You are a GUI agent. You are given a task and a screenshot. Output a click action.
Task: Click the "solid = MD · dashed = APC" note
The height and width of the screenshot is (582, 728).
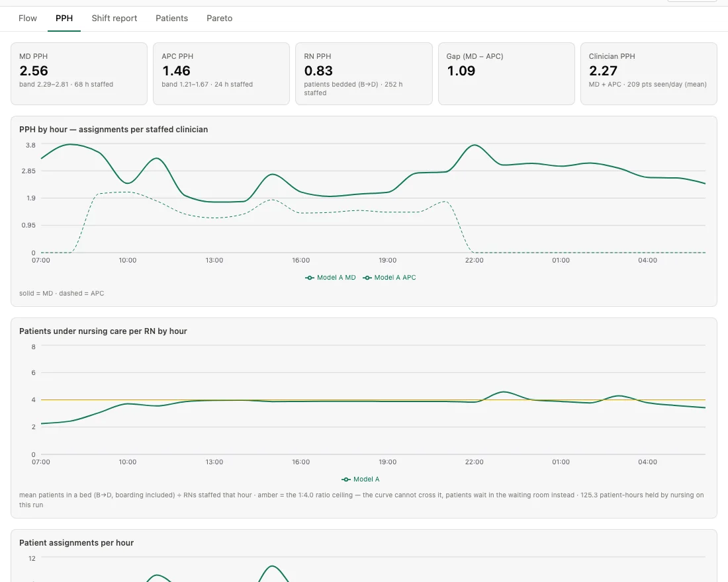[62, 294]
